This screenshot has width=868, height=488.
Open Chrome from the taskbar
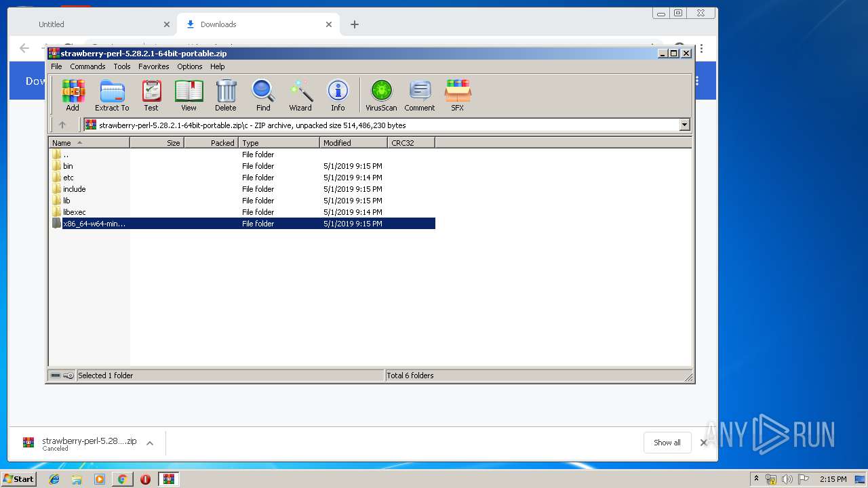click(122, 479)
